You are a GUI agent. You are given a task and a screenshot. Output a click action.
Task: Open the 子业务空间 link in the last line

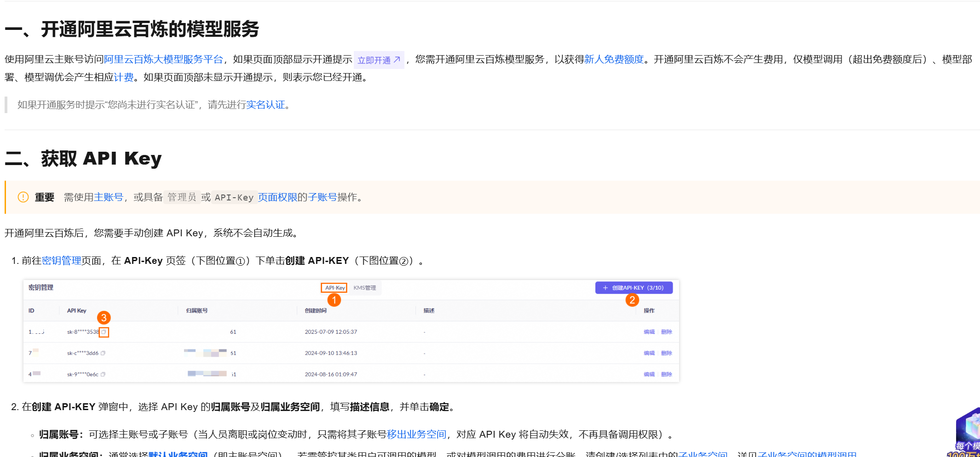[703, 454]
